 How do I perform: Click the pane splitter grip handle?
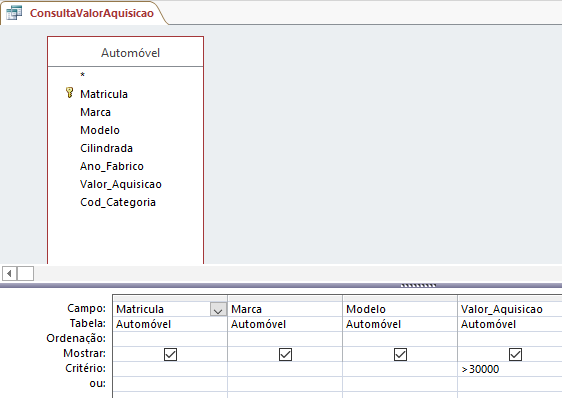coord(418,285)
